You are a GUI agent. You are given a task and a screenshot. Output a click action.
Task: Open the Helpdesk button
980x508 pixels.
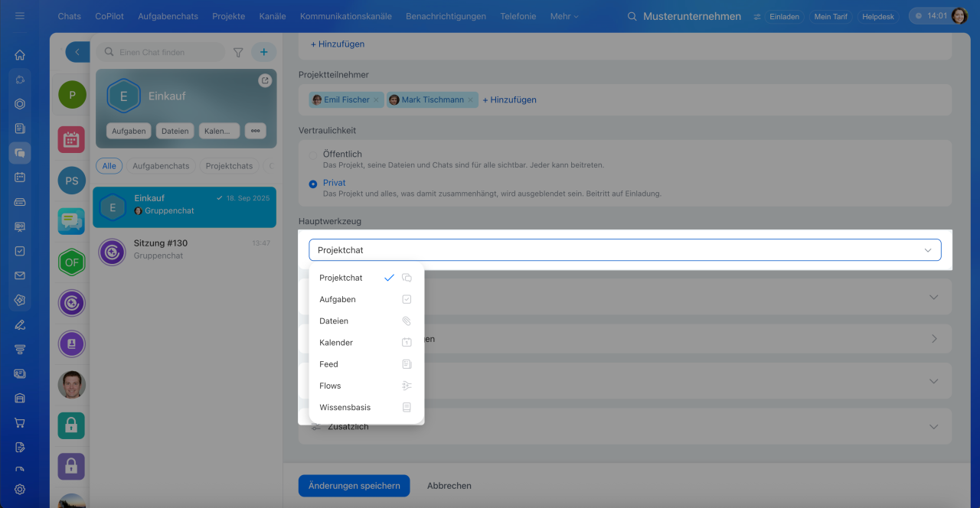[877, 16]
